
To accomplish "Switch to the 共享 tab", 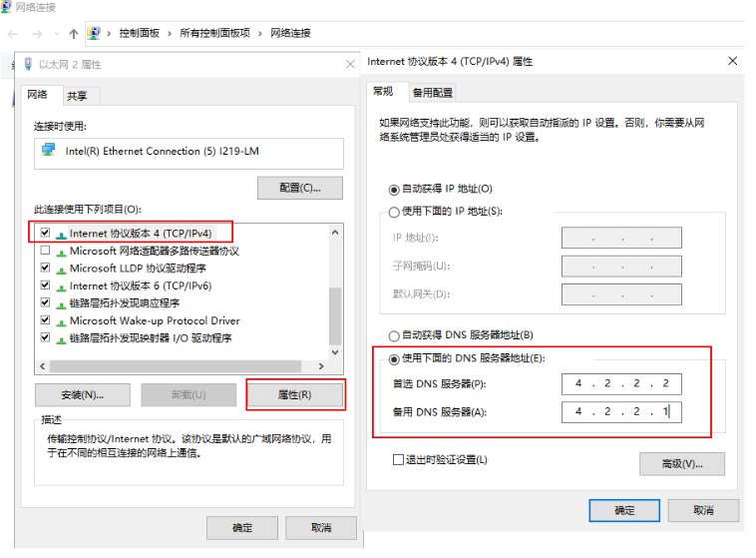I will pos(77,96).
